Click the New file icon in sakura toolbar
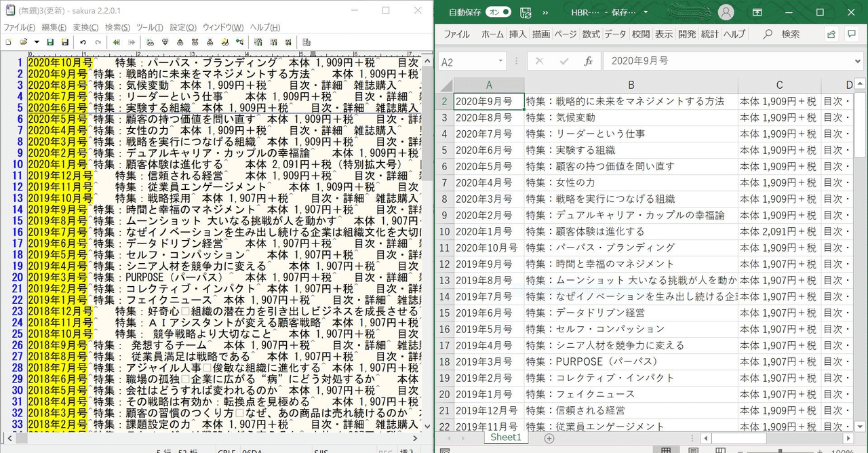 tap(8, 42)
